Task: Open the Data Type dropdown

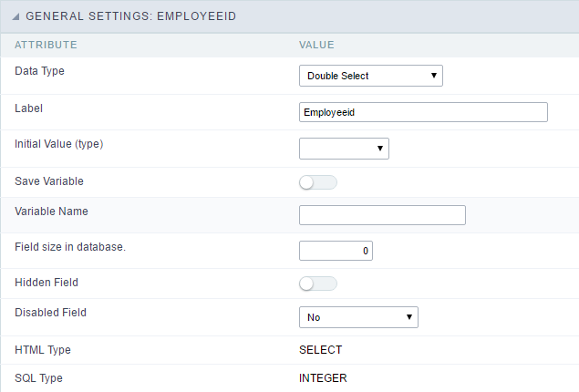Action: 370,76
